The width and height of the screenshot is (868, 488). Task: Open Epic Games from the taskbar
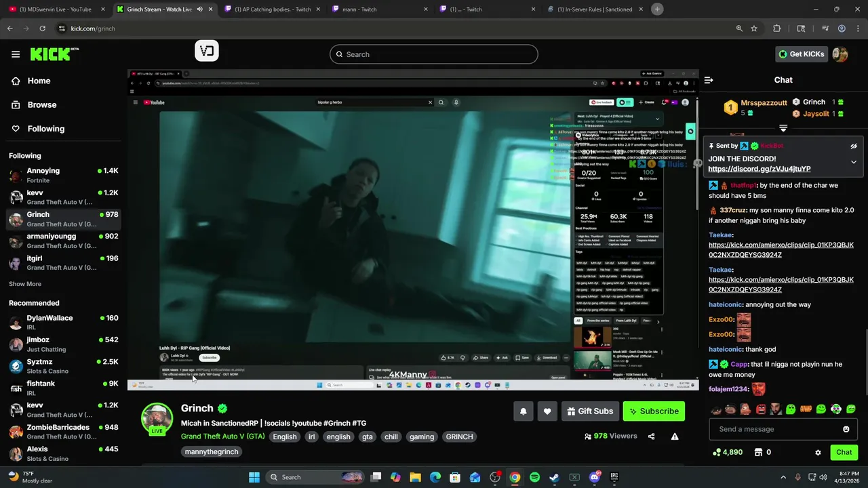point(614,477)
